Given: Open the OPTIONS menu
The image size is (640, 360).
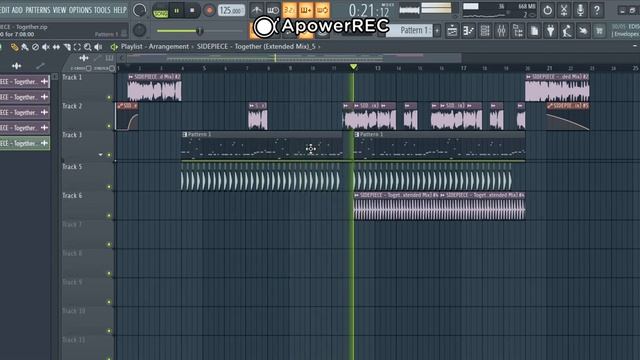Looking at the screenshot, I should 80,10.
